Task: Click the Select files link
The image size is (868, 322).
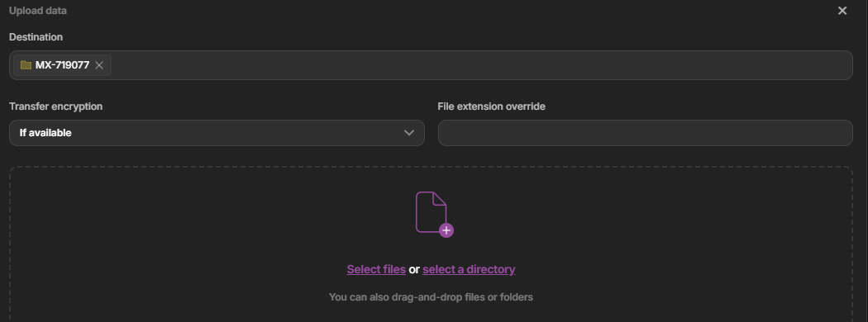Action: 376,269
